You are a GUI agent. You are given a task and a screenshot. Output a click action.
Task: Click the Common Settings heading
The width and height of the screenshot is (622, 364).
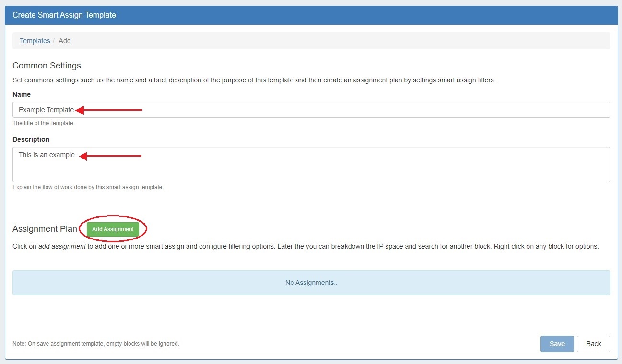coord(47,66)
